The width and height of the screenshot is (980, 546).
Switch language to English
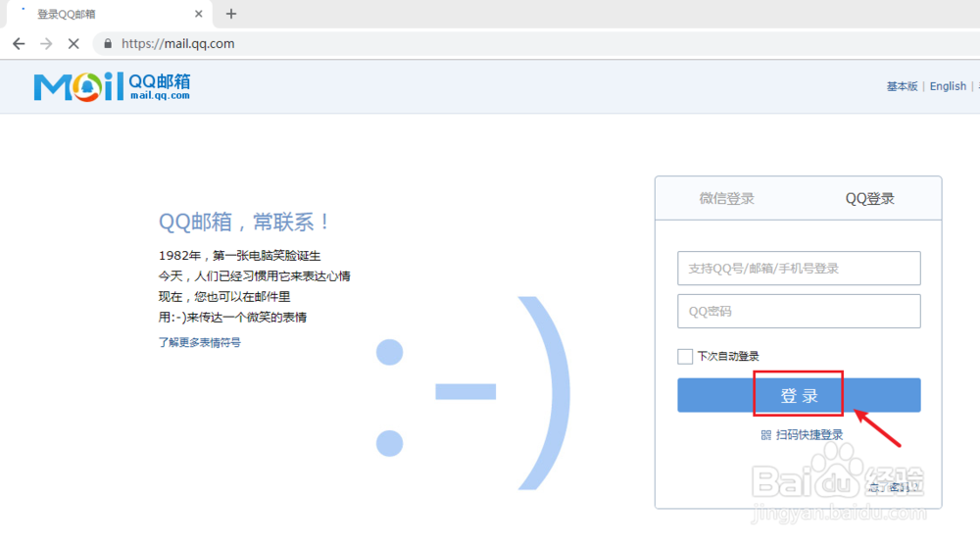948,86
